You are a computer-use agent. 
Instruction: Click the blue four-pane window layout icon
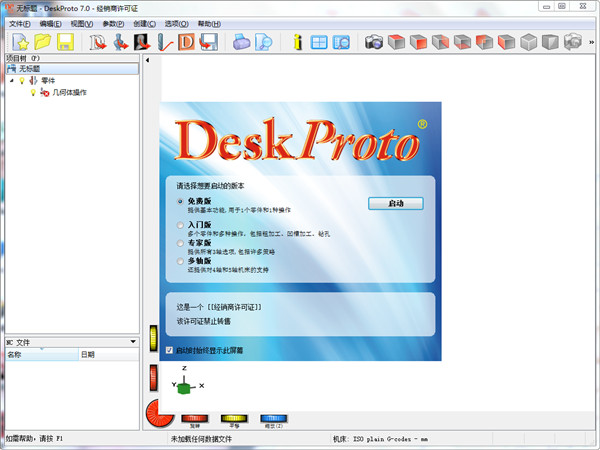point(319,42)
